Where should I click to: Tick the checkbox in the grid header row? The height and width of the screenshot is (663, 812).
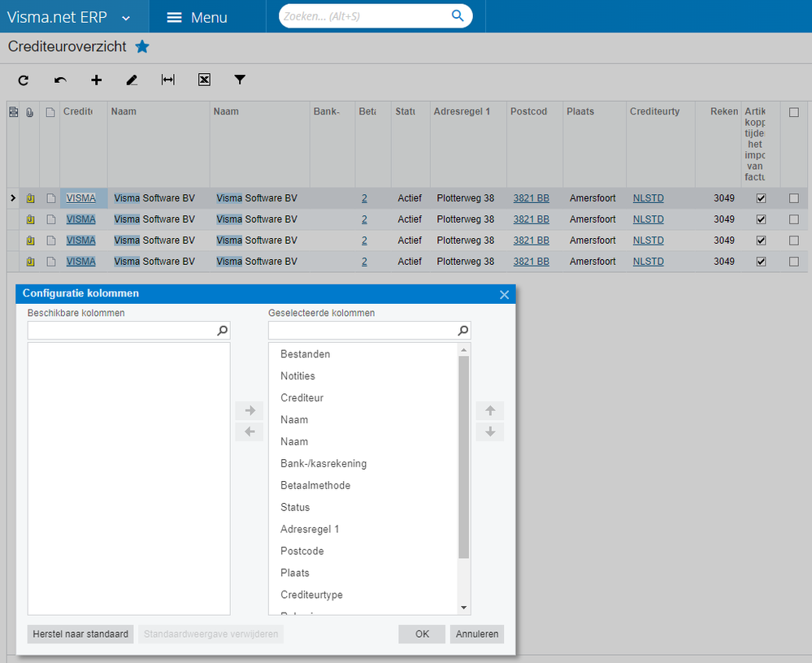tap(794, 112)
